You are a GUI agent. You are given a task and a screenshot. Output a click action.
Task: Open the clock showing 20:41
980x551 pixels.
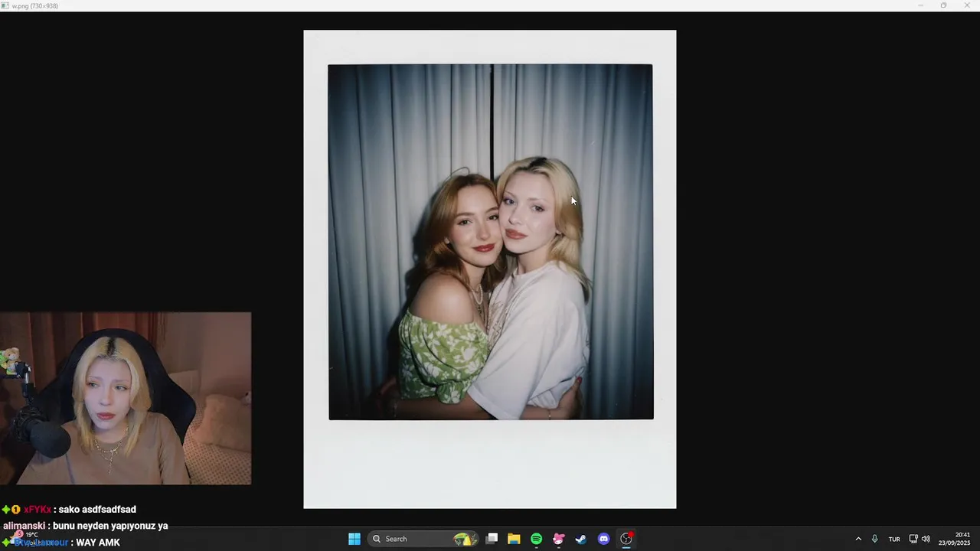(955, 539)
